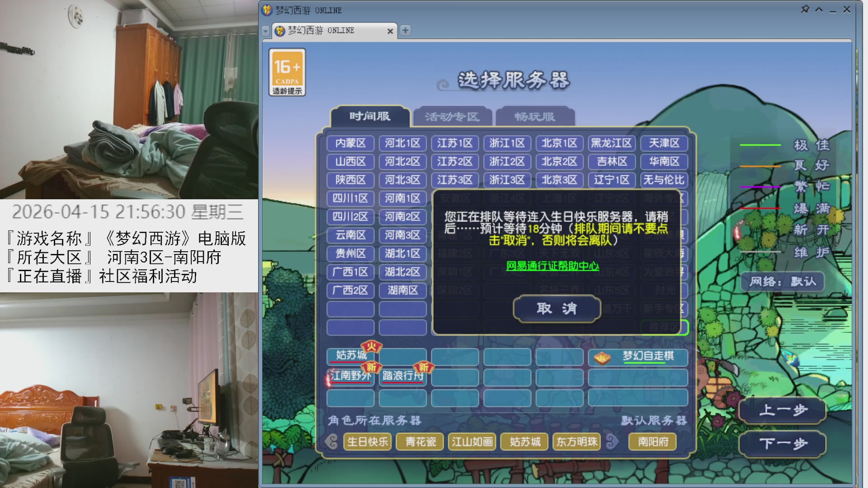Cancel the queue with 取消 button
Screen dimensions: 868x488
pyautogui.click(x=557, y=309)
